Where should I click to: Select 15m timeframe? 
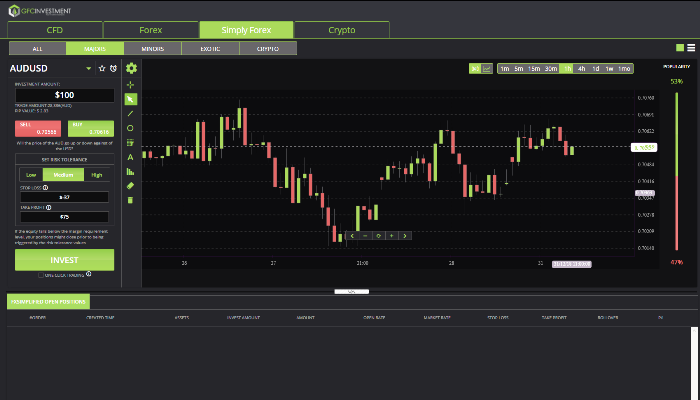tap(534, 69)
